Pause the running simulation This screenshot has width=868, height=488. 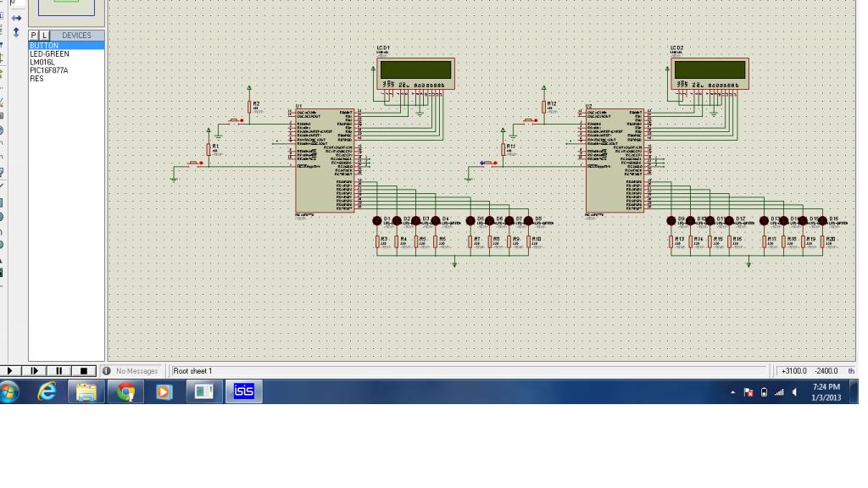tap(58, 371)
